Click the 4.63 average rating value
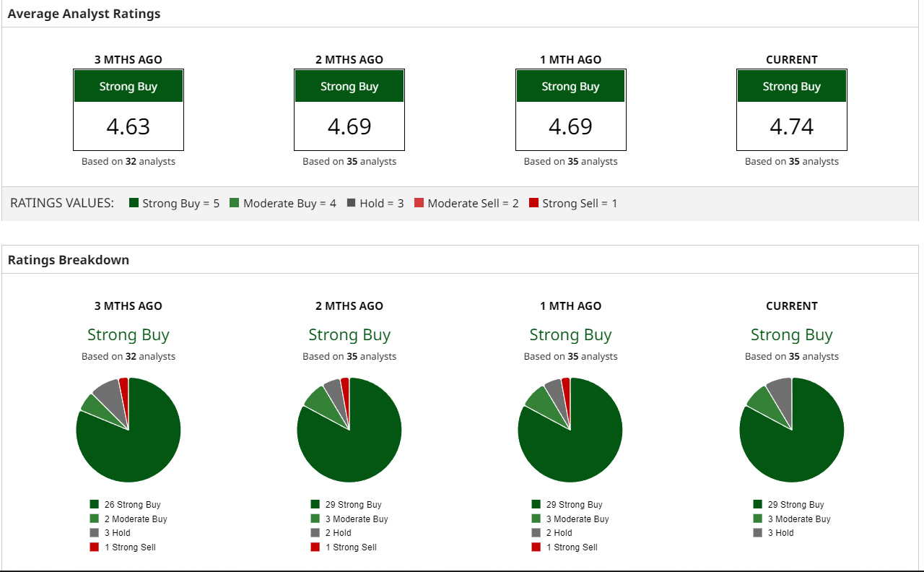The image size is (924, 572). tap(128, 126)
